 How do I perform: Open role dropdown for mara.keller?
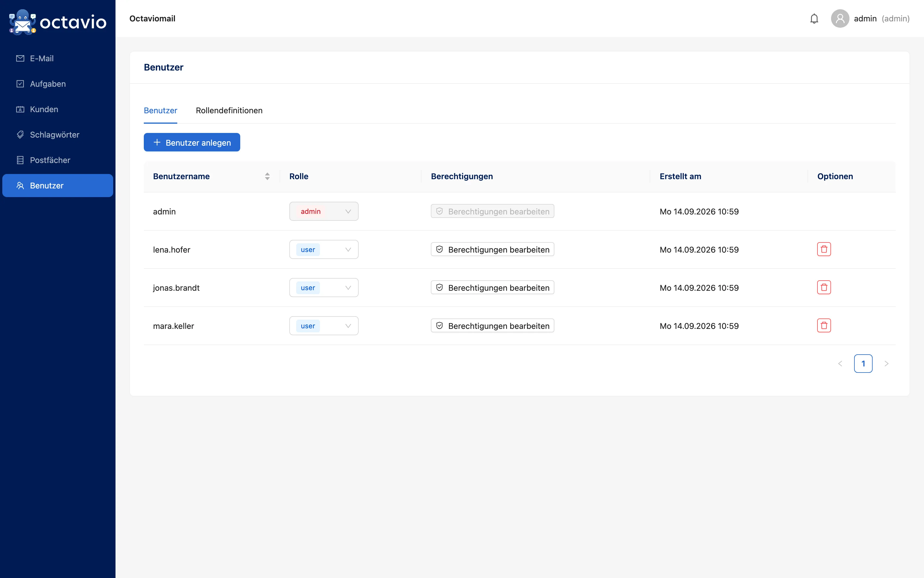point(324,326)
